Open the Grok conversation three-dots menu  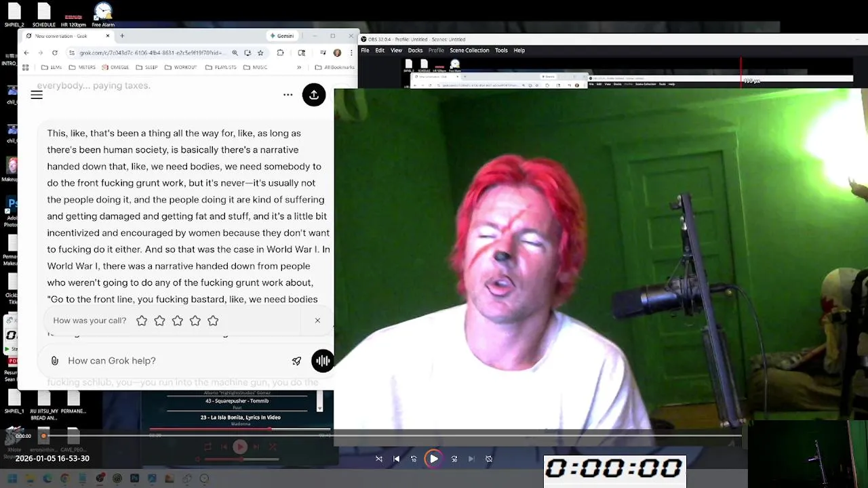coord(288,95)
